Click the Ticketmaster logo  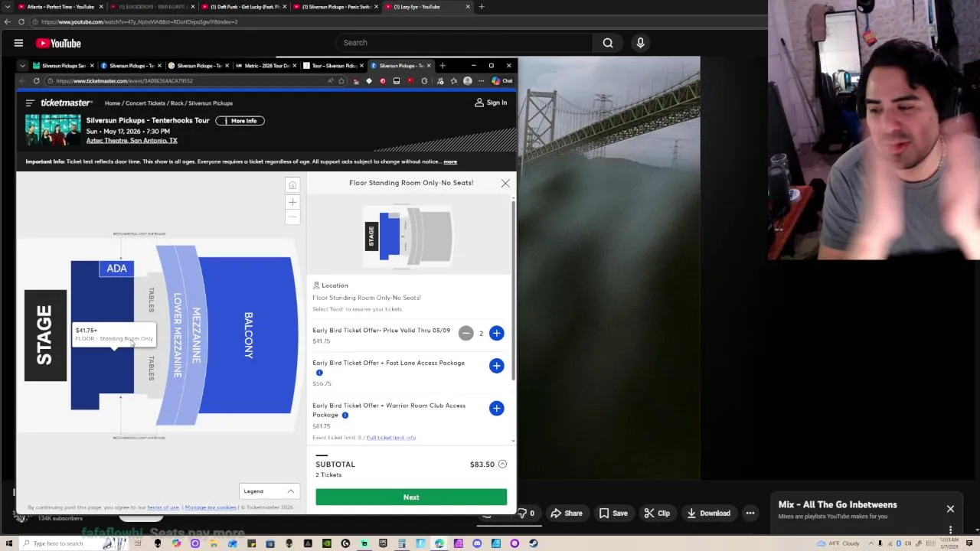[66, 103]
